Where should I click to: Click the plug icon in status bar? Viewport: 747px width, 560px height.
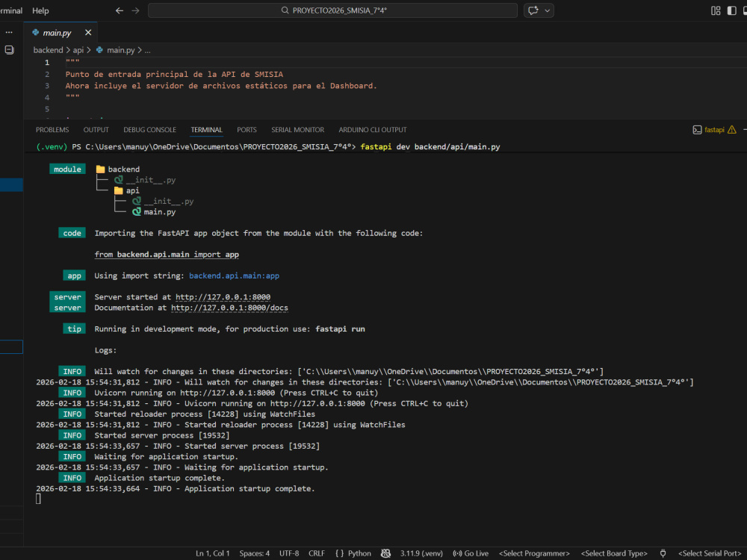pos(663,553)
